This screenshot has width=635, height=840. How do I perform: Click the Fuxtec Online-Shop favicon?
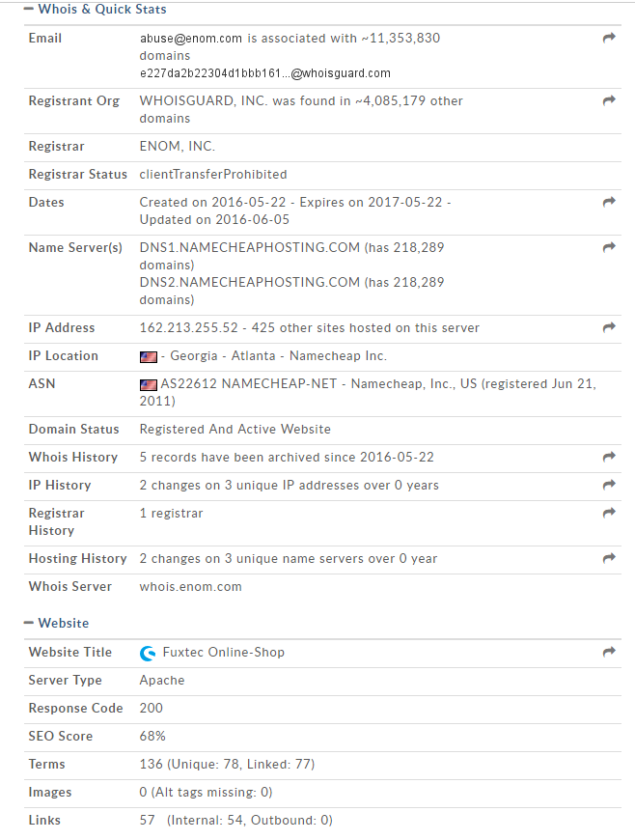pyautogui.click(x=148, y=653)
